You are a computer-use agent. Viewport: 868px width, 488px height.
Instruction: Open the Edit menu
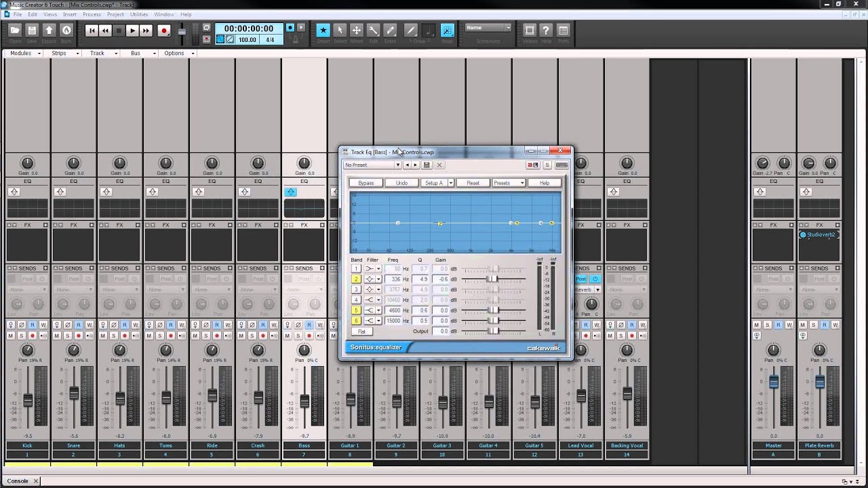[33, 14]
